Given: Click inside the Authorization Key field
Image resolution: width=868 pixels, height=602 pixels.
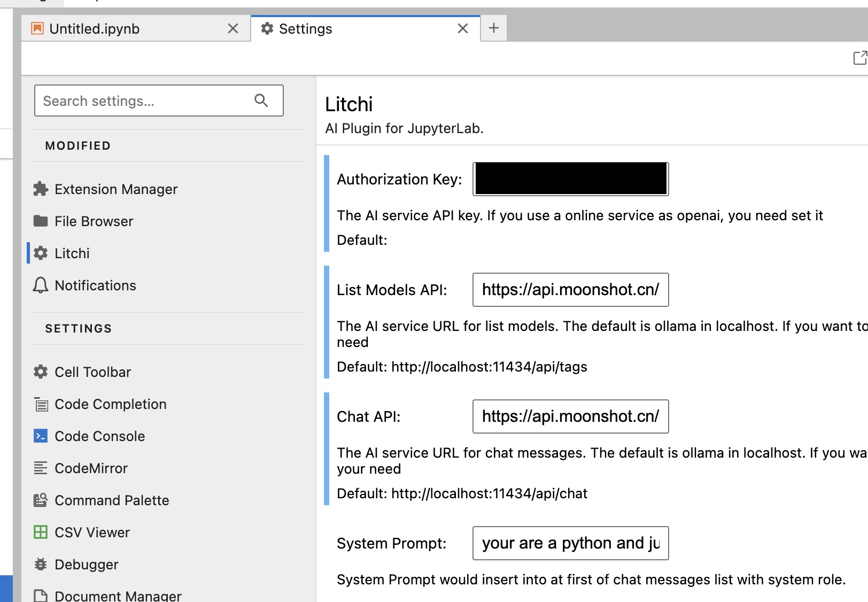Looking at the screenshot, I should pyautogui.click(x=570, y=179).
